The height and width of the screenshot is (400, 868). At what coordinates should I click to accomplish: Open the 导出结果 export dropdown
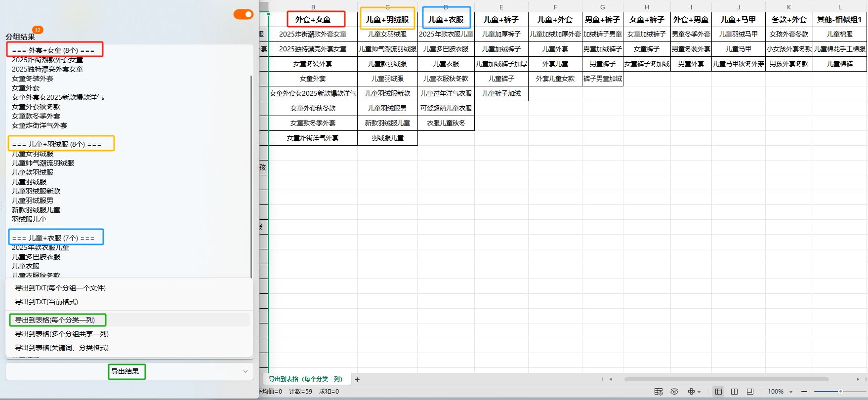click(x=129, y=371)
